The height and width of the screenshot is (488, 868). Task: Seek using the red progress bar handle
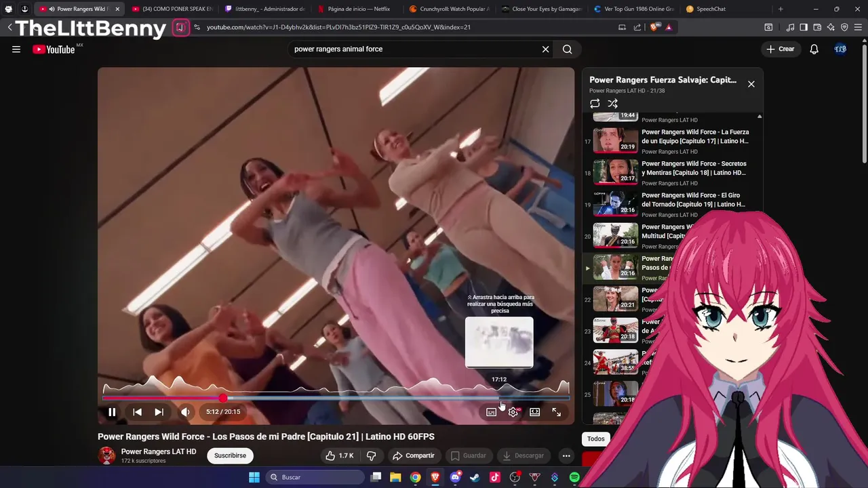point(223,398)
